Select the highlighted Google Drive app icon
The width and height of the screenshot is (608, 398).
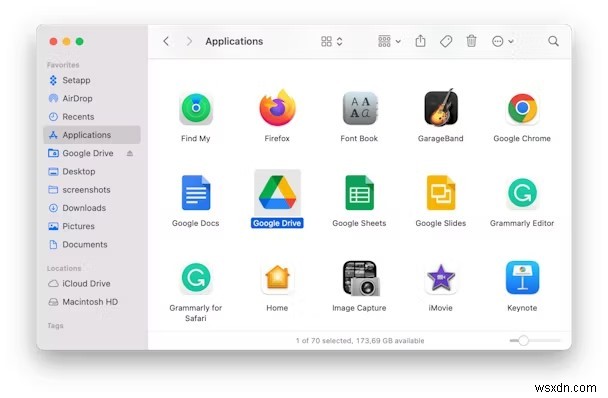[x=277, y=192]
